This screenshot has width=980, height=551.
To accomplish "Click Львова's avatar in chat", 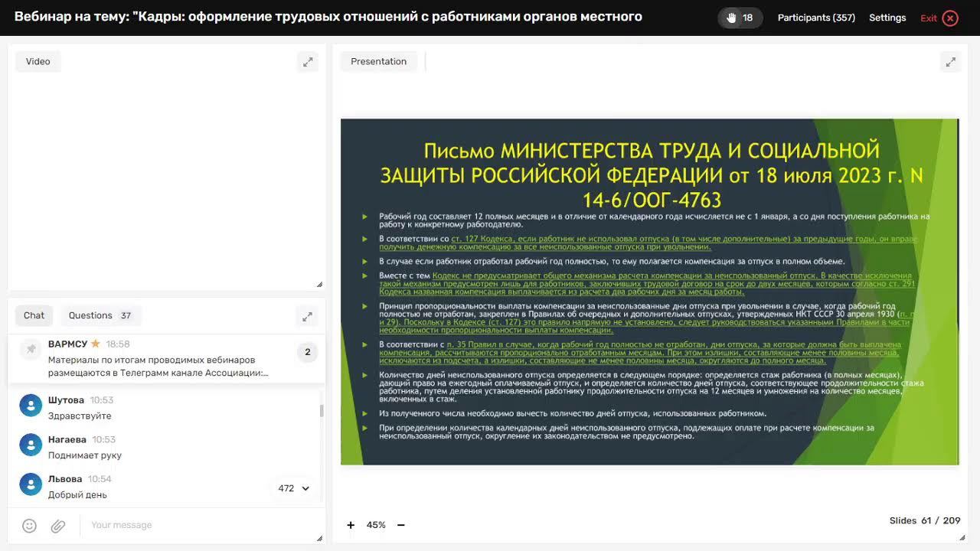I will pyautogui.click(x=31, y=484).
